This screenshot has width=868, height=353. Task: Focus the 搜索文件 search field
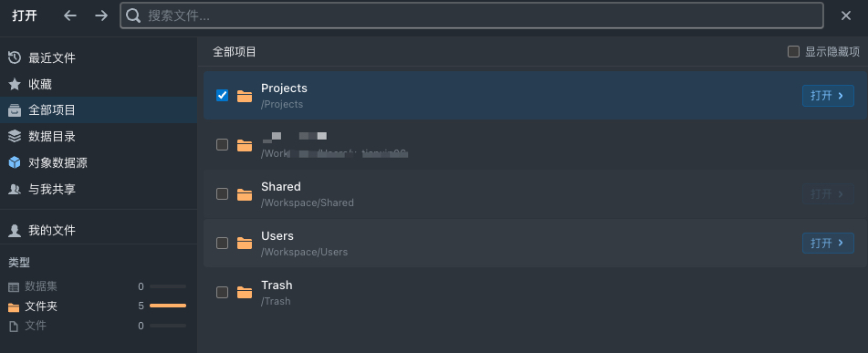point(472,16)
